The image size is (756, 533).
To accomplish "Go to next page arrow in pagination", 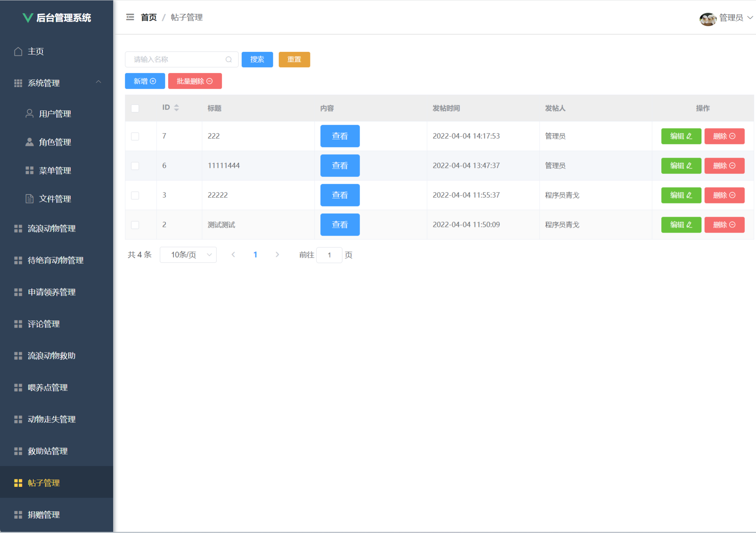I will coord(277,255).
